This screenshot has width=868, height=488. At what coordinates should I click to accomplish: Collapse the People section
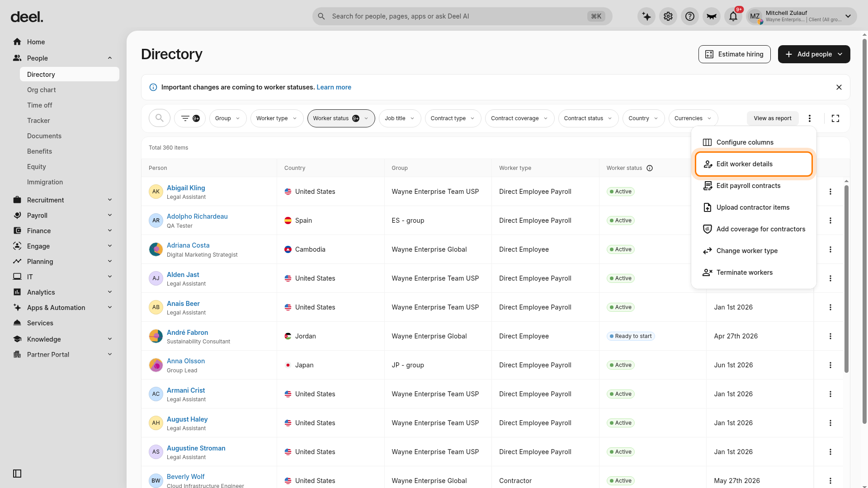[110, 58]
